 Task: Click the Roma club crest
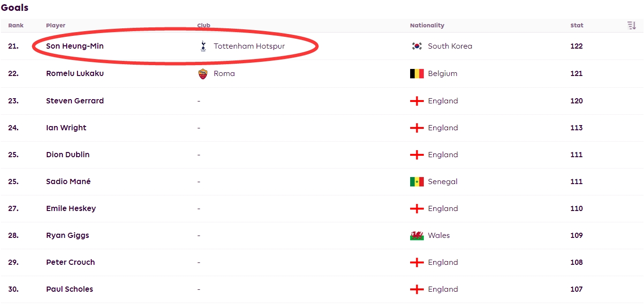tap(203, 74)
